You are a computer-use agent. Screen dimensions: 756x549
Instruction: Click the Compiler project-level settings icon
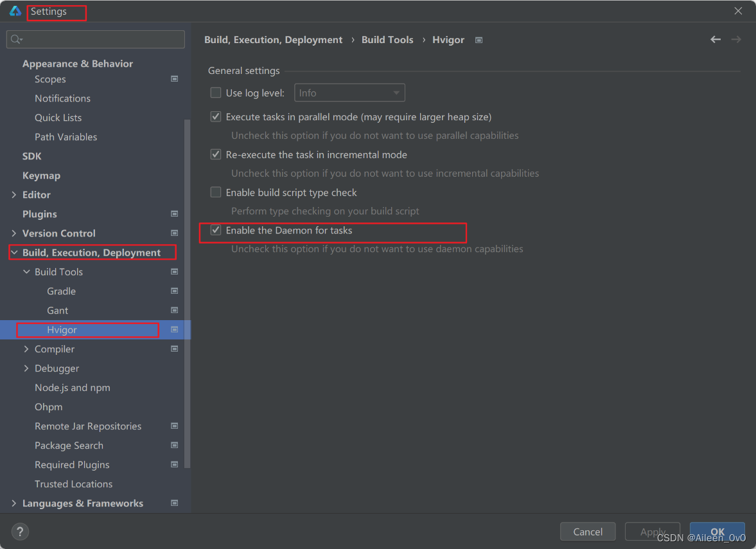pos(175,349)
